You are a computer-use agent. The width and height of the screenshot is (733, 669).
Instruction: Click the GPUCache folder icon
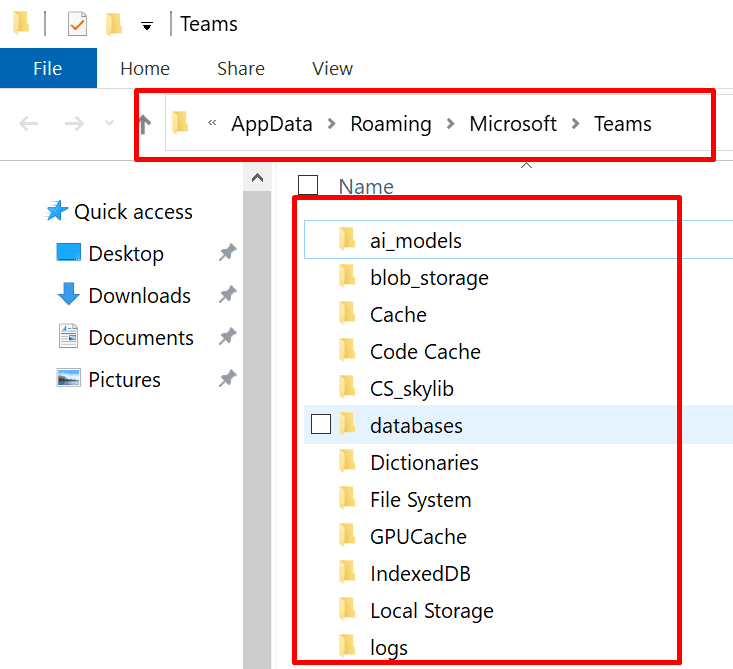coord(347,534)
